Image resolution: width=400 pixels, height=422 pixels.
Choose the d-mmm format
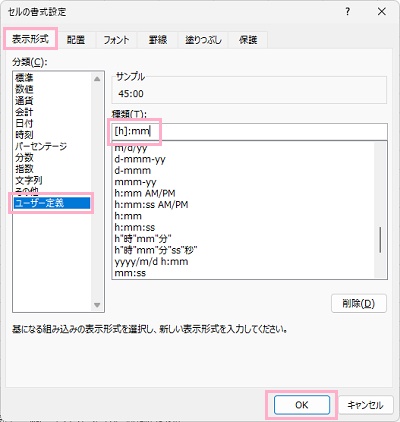[x=243, y=171]
